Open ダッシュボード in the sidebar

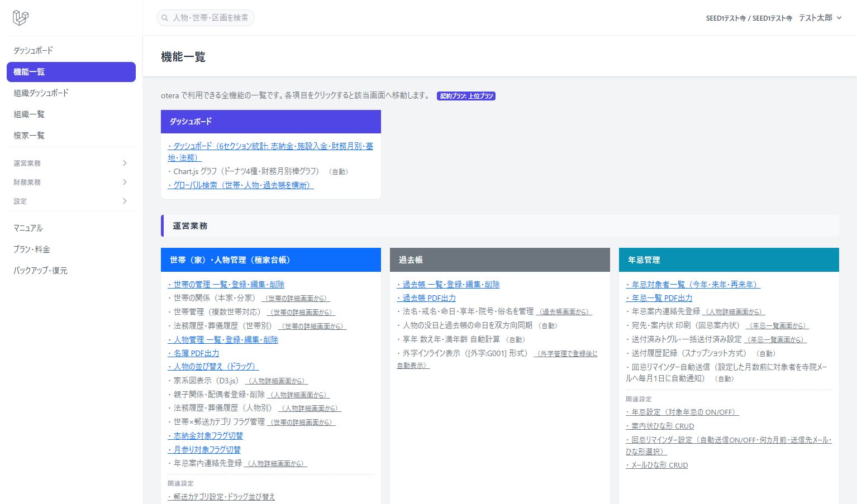[x=71, y=51]
